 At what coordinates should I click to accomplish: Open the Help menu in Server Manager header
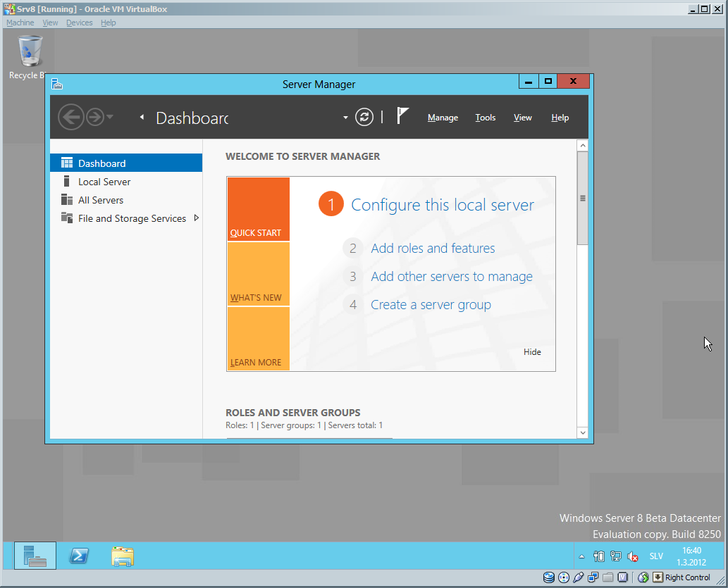(560, 118)
